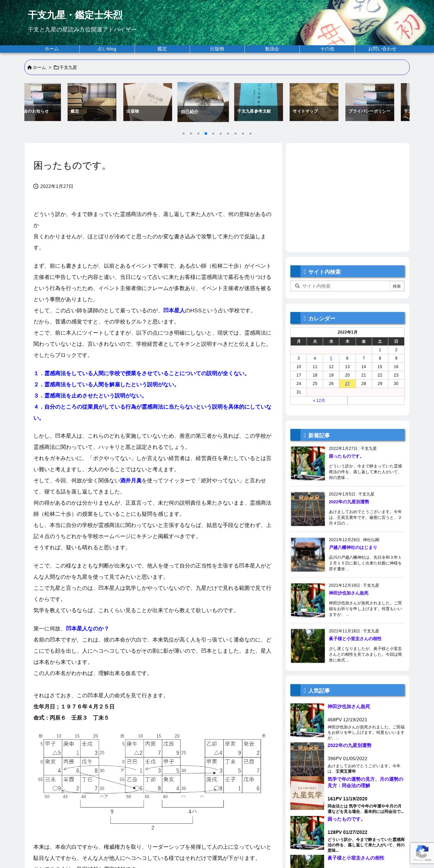434x868 pixels.
Task: Open recent post 2022年の九星別運勢
Action: 349,502
